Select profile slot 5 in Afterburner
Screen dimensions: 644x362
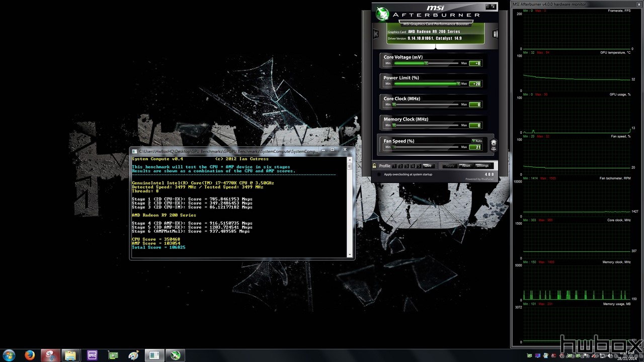[419, 166]
